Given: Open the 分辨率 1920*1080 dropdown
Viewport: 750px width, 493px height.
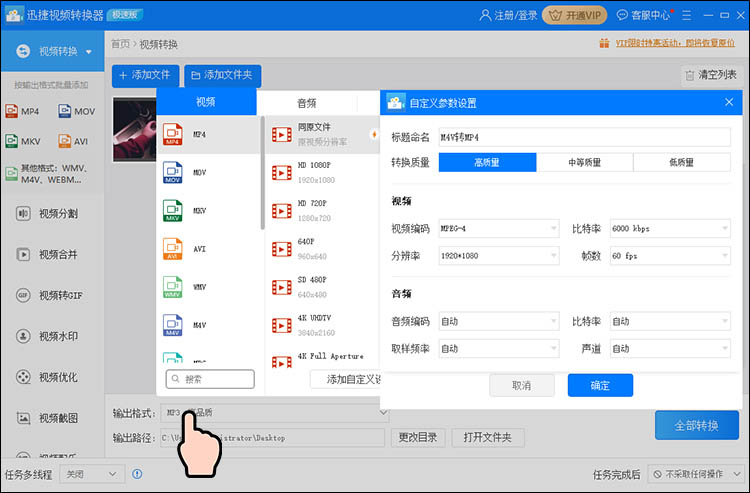Looking at the screenshot, I should point(499,256).
